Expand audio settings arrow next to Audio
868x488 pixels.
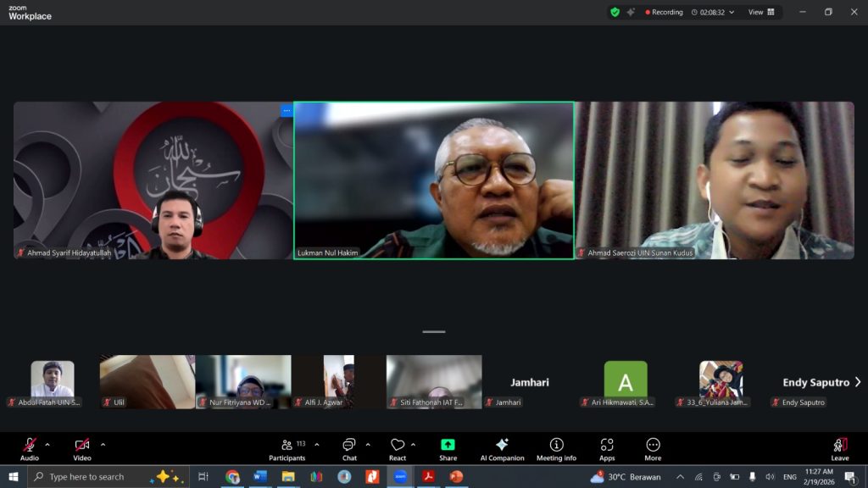pos(47,444)
